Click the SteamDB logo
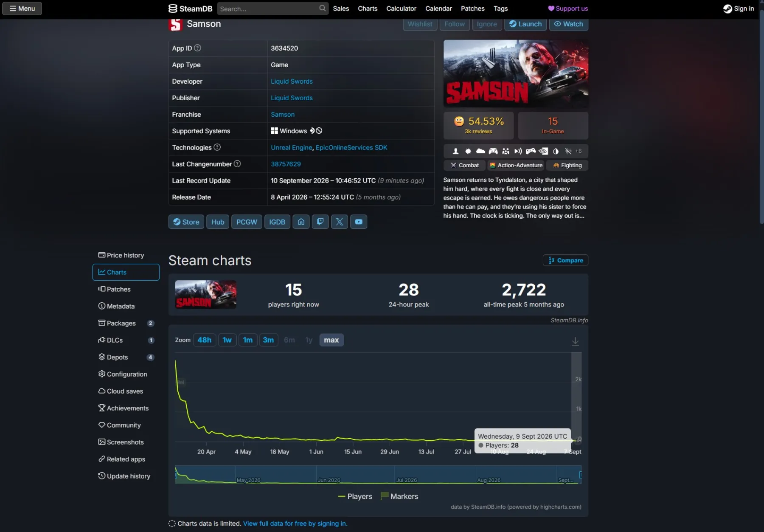This screenshot has height=532, width=764. [190, 8]
